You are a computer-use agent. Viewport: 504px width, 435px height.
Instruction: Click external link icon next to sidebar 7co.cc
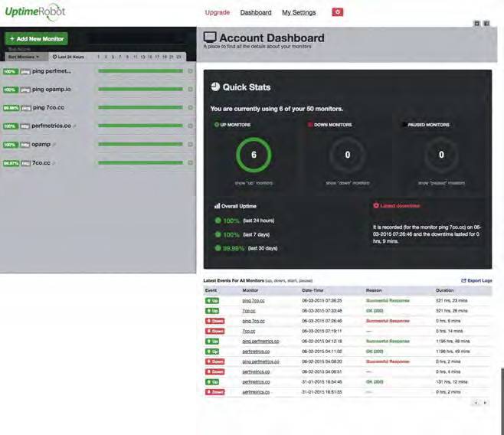(54, 164)
